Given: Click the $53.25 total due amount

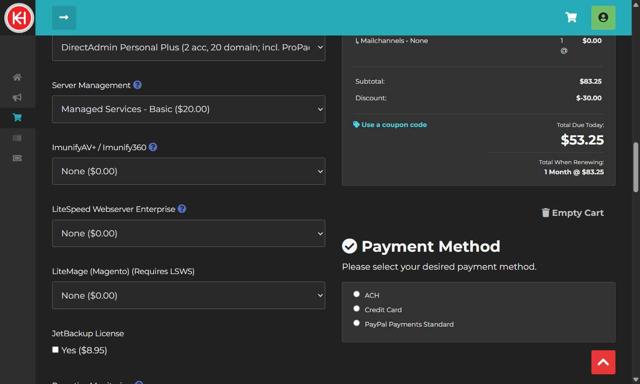Looking at the screenshot, I should click(x=582, y=140).
